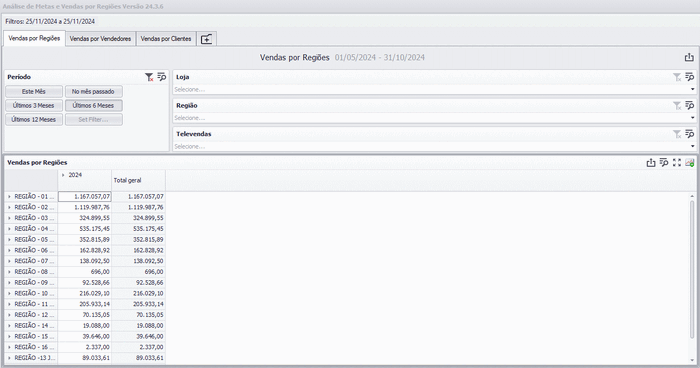
Task: Open the Período inspect data icon
Action: [x=162, y=77]
